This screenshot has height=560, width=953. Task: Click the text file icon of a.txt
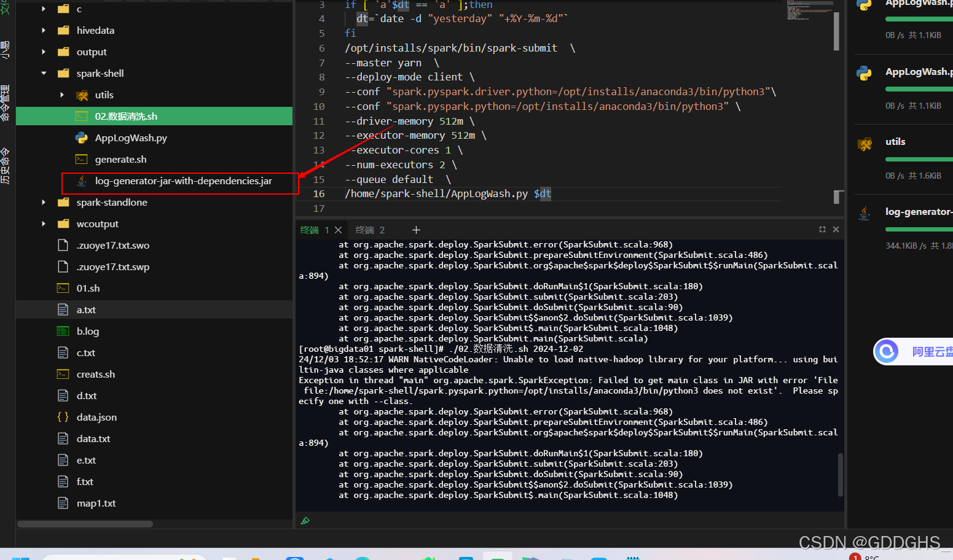pyautogui.click(x=63, y=309)
